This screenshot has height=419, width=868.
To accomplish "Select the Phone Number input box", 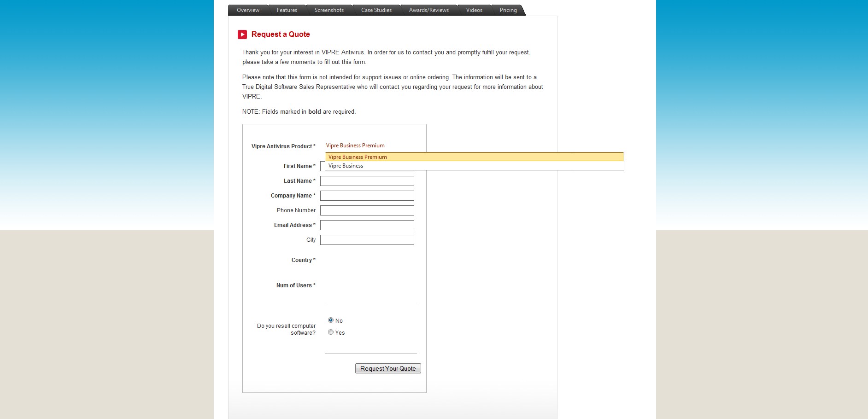I will 367,210.
